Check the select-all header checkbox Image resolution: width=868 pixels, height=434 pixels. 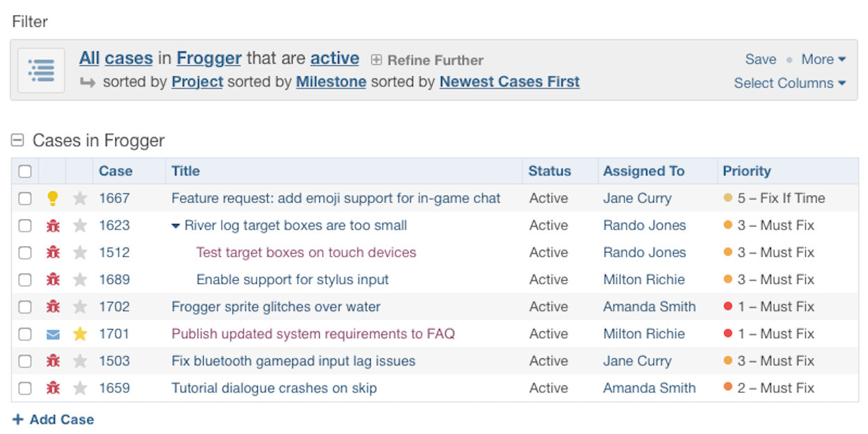tap(25, 171)
